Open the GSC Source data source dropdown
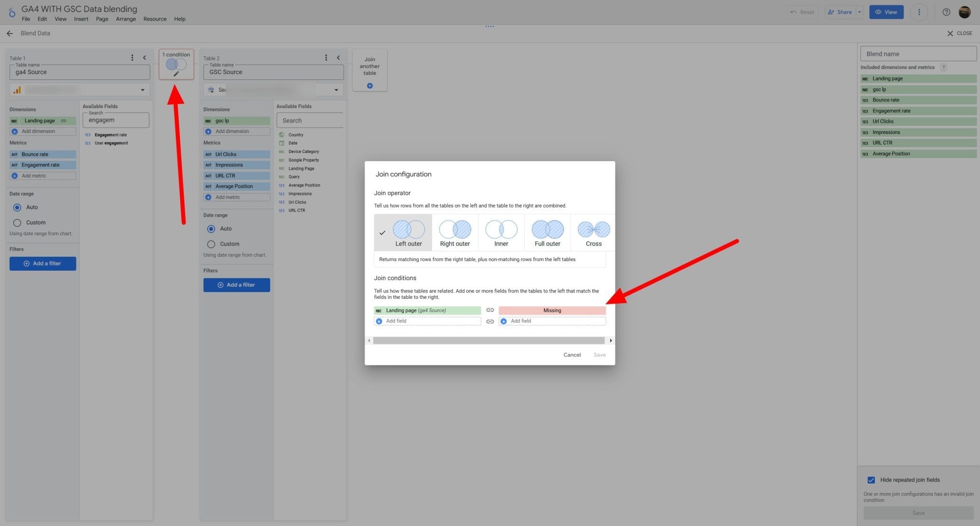Image resolution: width=980 pixels, height=526 pixels. [335, 89]
